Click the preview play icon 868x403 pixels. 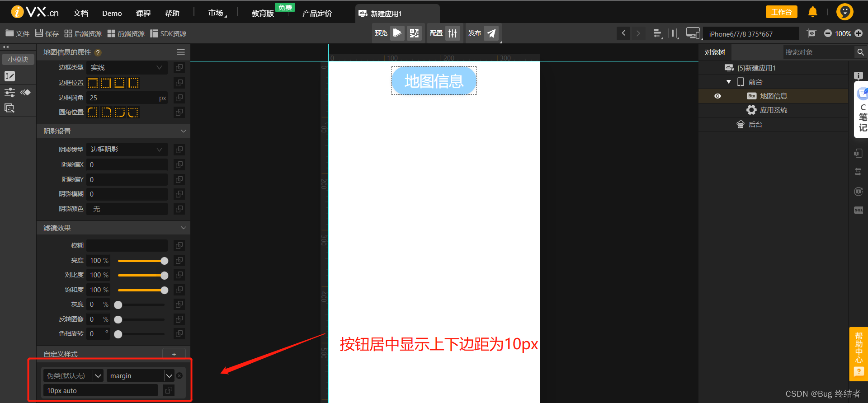397,33
